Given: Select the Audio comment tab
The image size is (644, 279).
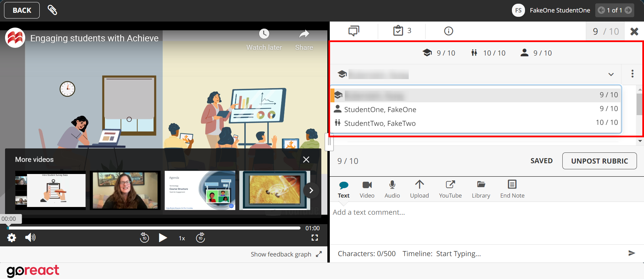Looking at the screenshot, I should tap(392, 189).
